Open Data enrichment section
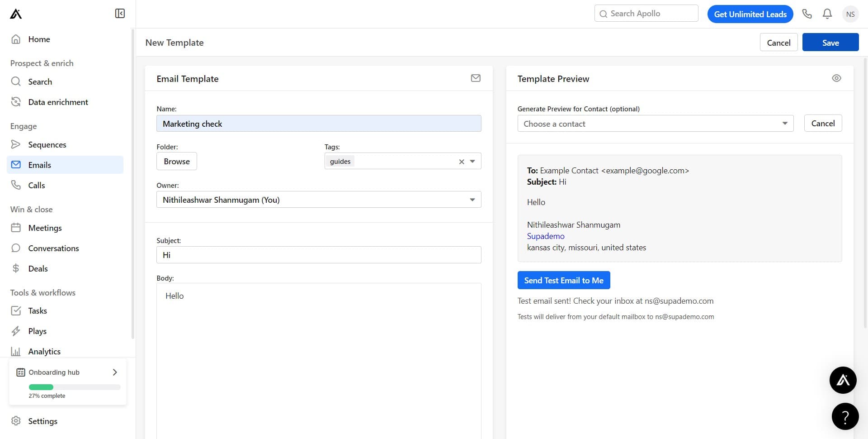 click(x=58, y=102)
